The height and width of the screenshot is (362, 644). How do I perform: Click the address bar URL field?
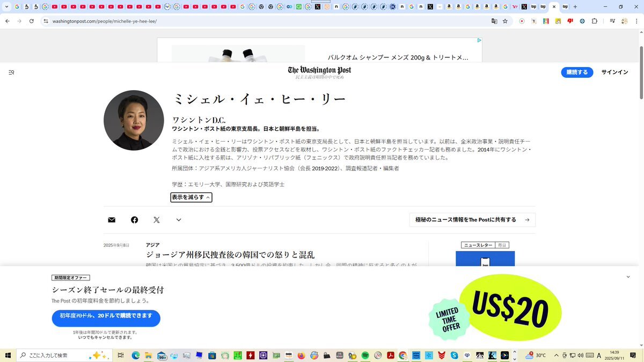268,21
